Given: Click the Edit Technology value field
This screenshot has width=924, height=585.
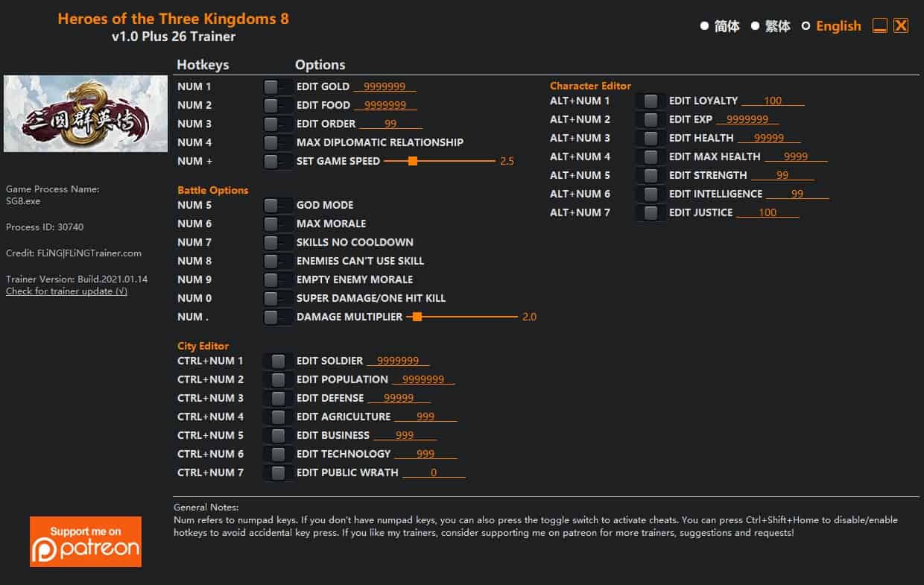Looking at the screenshot, I should click(x=425, y=454).
